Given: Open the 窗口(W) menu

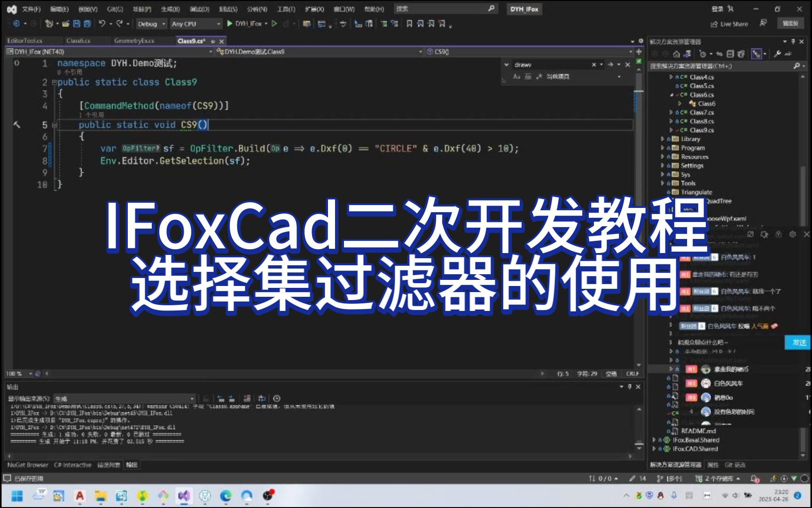Looking at the screenshot, I should point(344,9).
